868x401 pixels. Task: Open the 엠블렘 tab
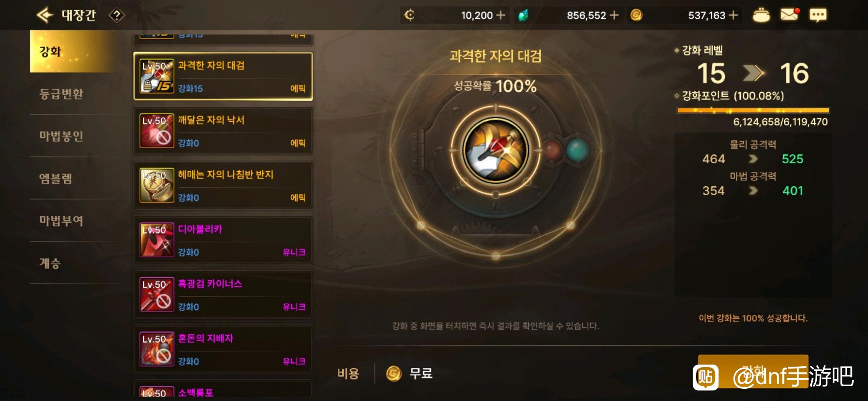coord(56,178)
